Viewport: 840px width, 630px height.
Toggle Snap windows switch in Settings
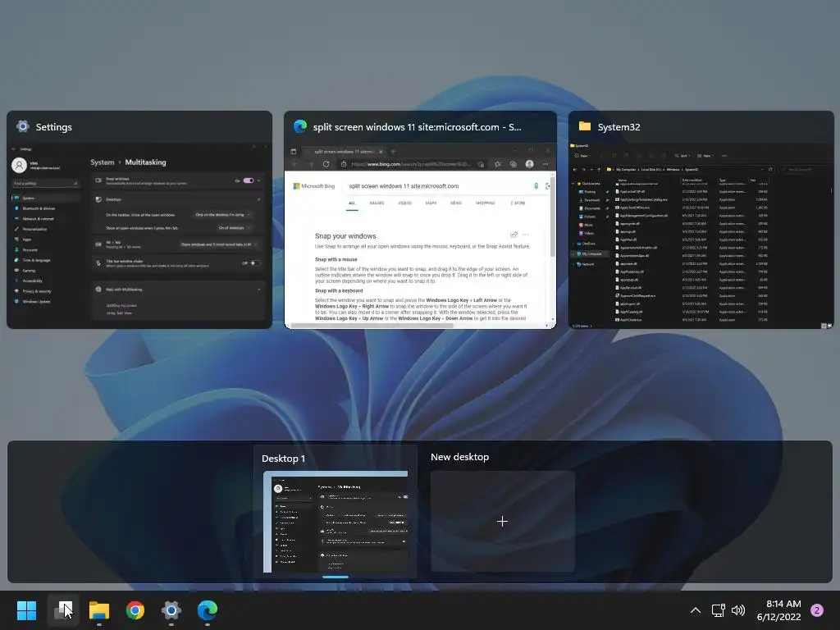[x=248, y=180]
